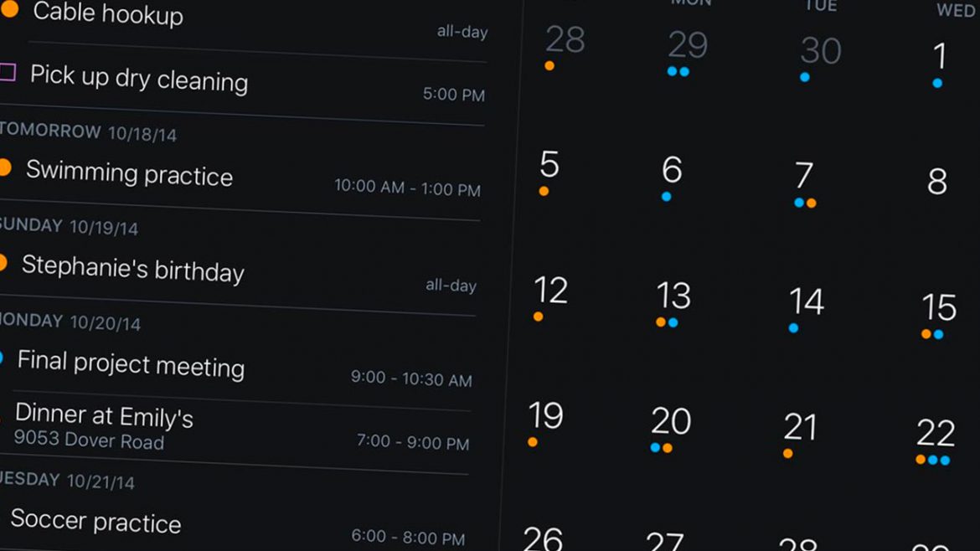Click the paired event dots under date 22
The width and height of the screenshot is (980, 551).
pyautogui.click(x=933, y=458)
